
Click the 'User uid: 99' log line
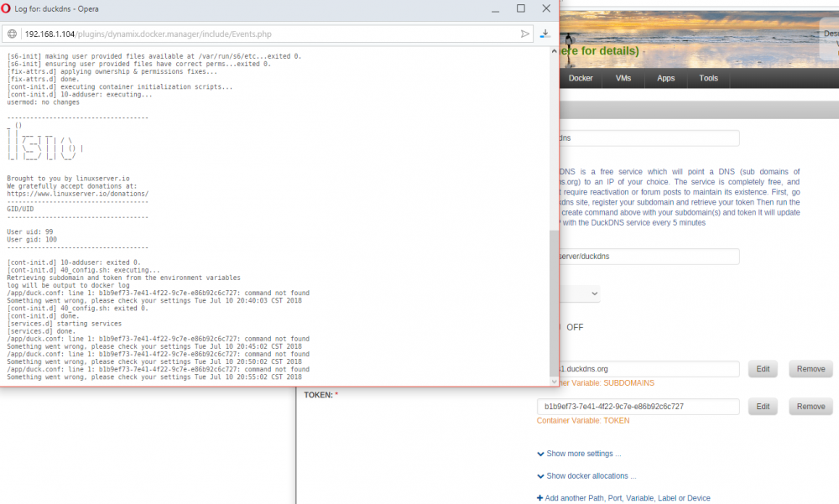[30, 231]
